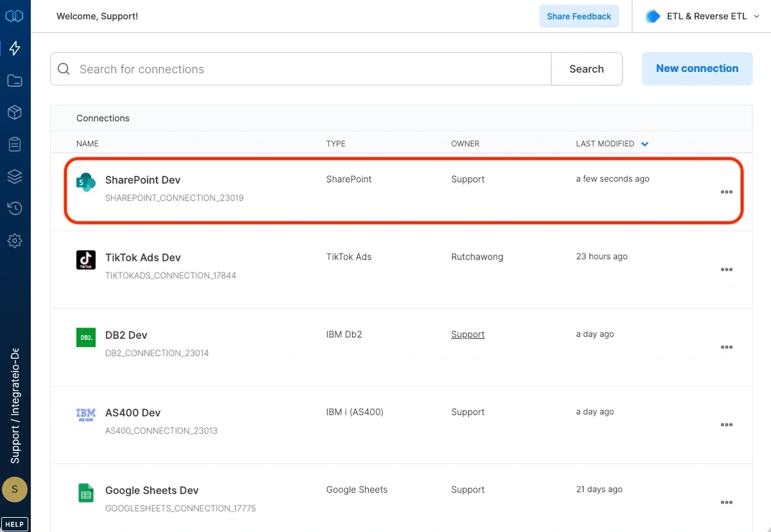Viewport: 771px width, 532px height.
Task: Click the NAME column header
Action: [87, 144]
